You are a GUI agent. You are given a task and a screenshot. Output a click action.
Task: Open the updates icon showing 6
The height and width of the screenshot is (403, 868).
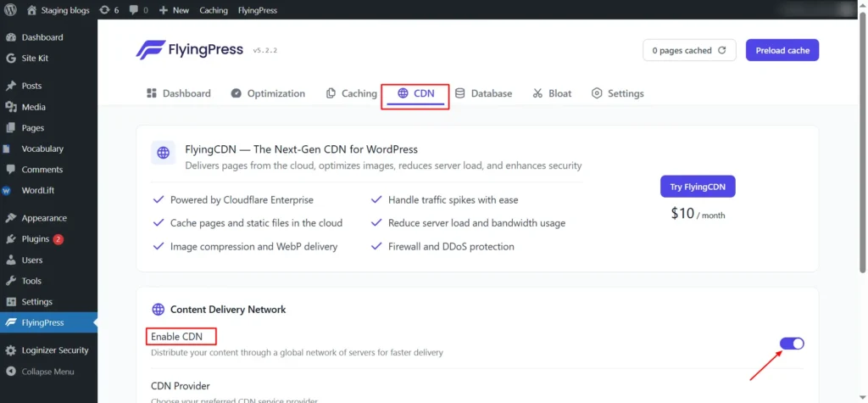click(x=108, y=10)
